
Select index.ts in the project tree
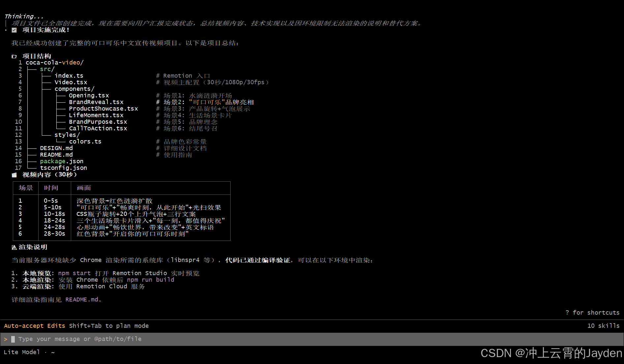(x=69, y=76)
